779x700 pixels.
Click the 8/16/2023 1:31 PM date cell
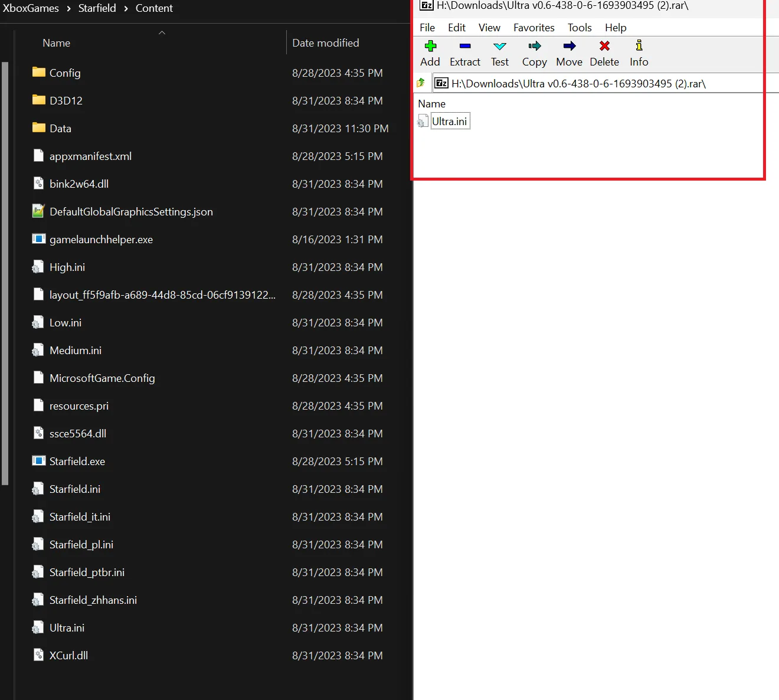pos(338,239)
